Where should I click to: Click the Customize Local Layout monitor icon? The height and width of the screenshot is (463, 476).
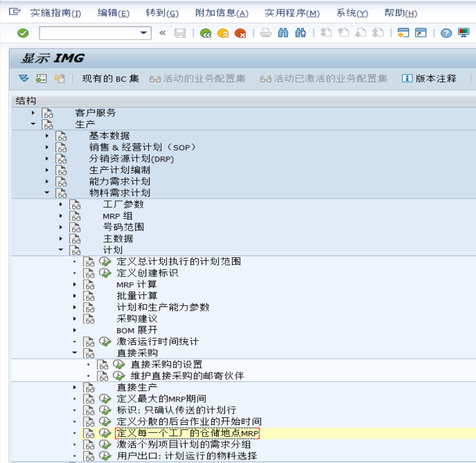[463, 33]
